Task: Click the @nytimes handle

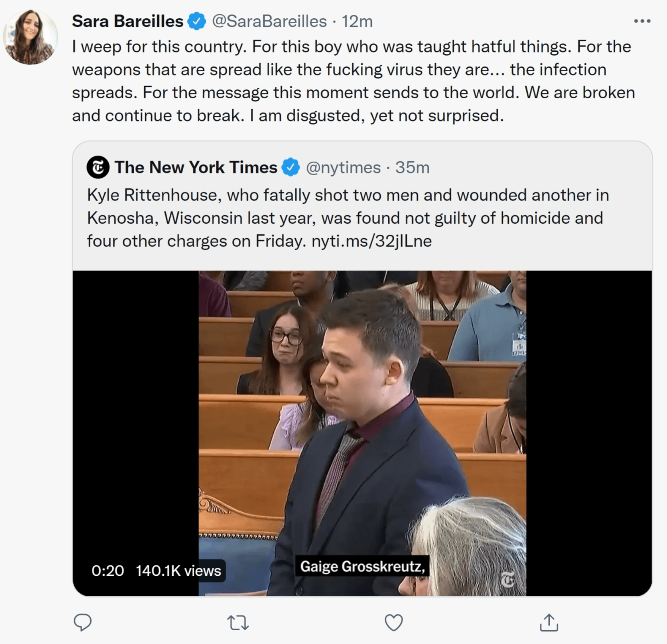Action: click(343, 167)
